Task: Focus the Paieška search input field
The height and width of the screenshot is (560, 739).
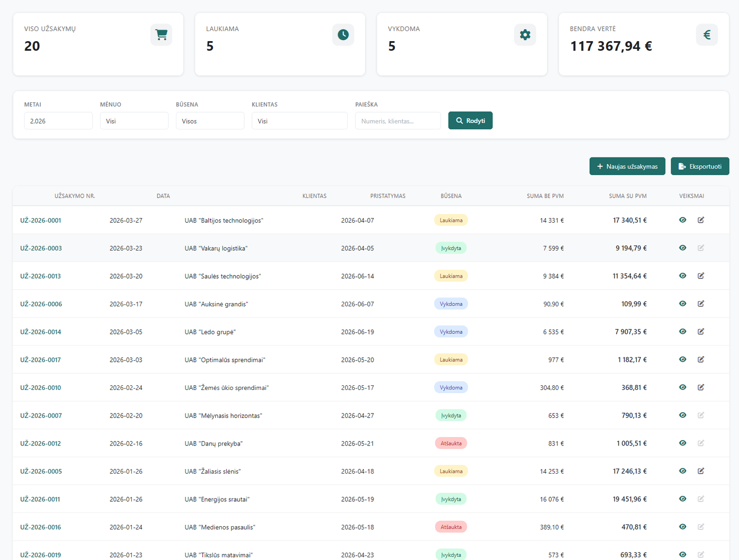Action: pos(398,121)
